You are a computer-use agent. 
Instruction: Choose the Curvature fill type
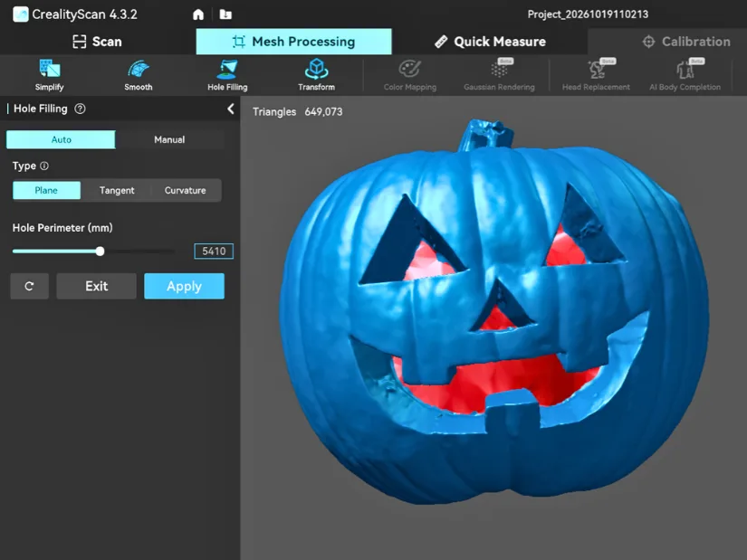(186, 191)
